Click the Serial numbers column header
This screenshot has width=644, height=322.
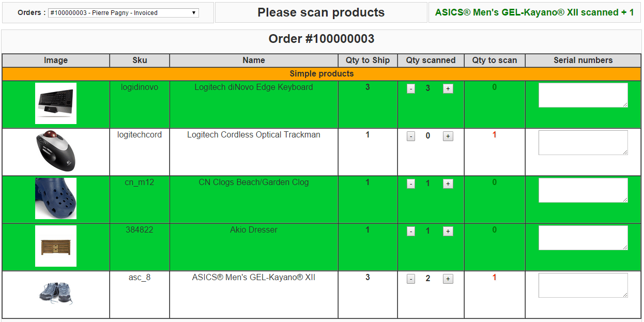[583, 60]
